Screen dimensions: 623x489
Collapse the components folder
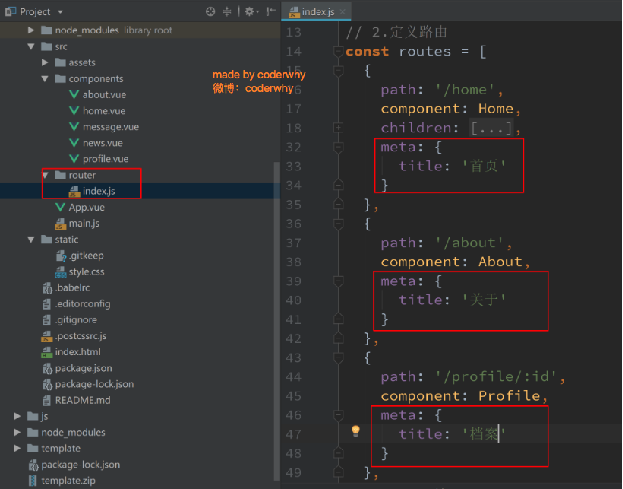point(45,79)
